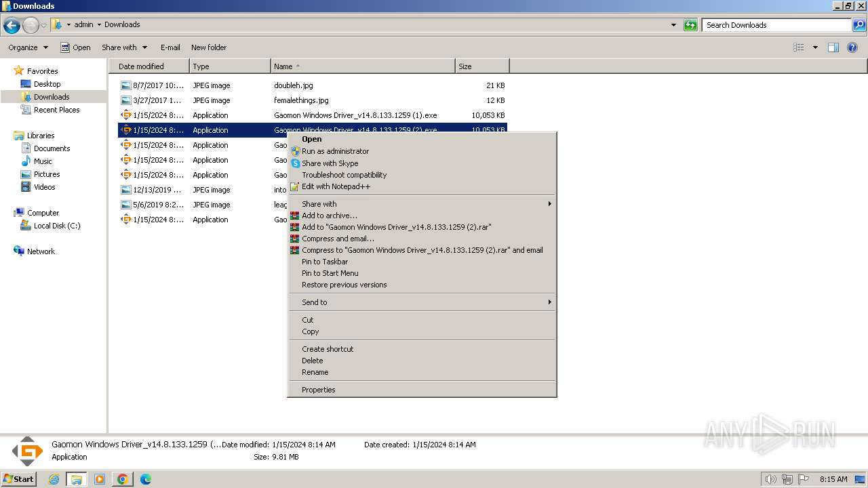Sort by Size column header
This screenshot has height=488, width=868.
tap(482, 66)
